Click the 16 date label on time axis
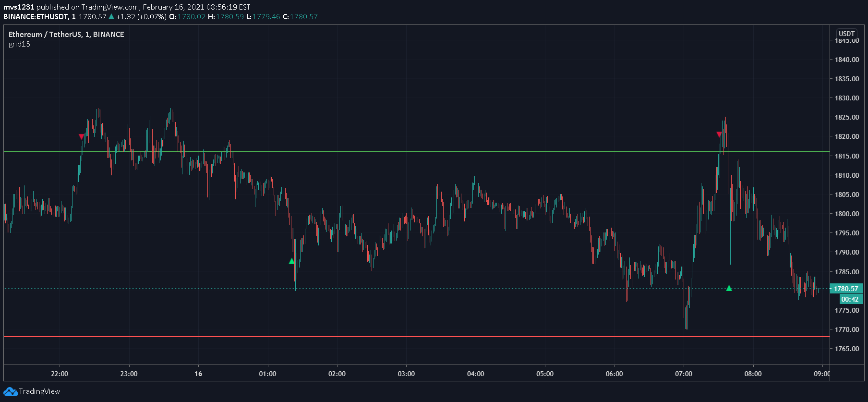 (x=198, y=374)
